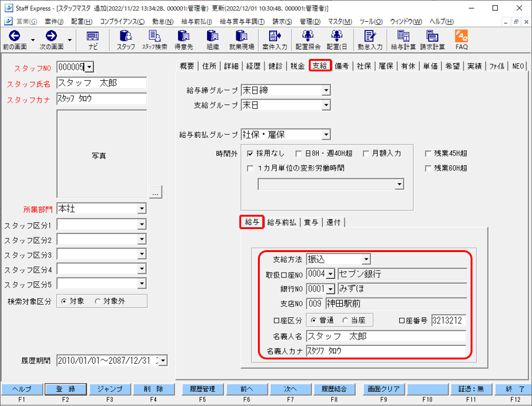Switch to the 税金 tab
This screenshot has width=532, height=406.
click(x=298, y=66)
